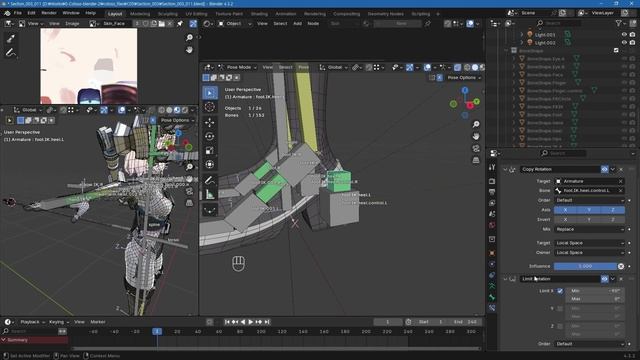The width and height of the screenshot is (640, 360).
Task: Select the Scale tool in the main viewport
Action: click(x=210, y=151)
